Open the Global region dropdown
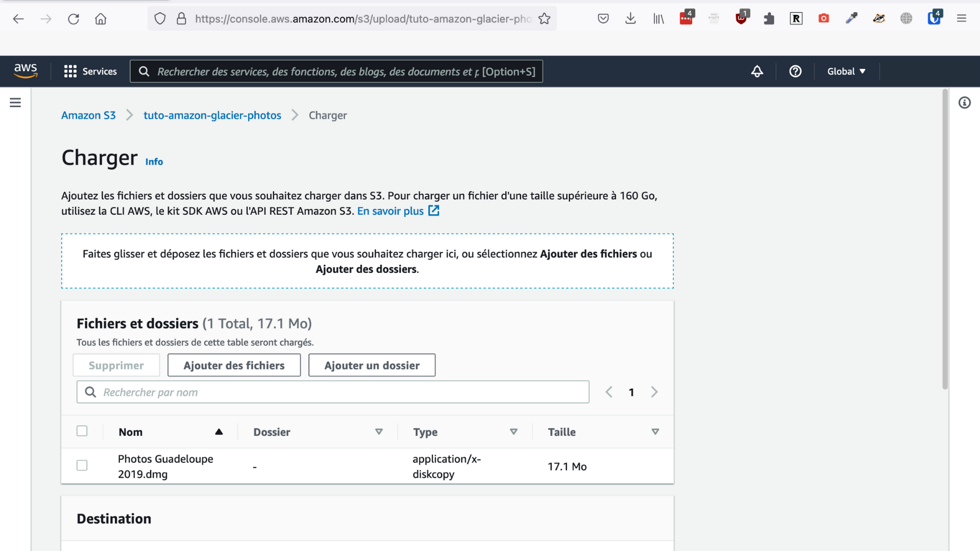 click(845, 71)
